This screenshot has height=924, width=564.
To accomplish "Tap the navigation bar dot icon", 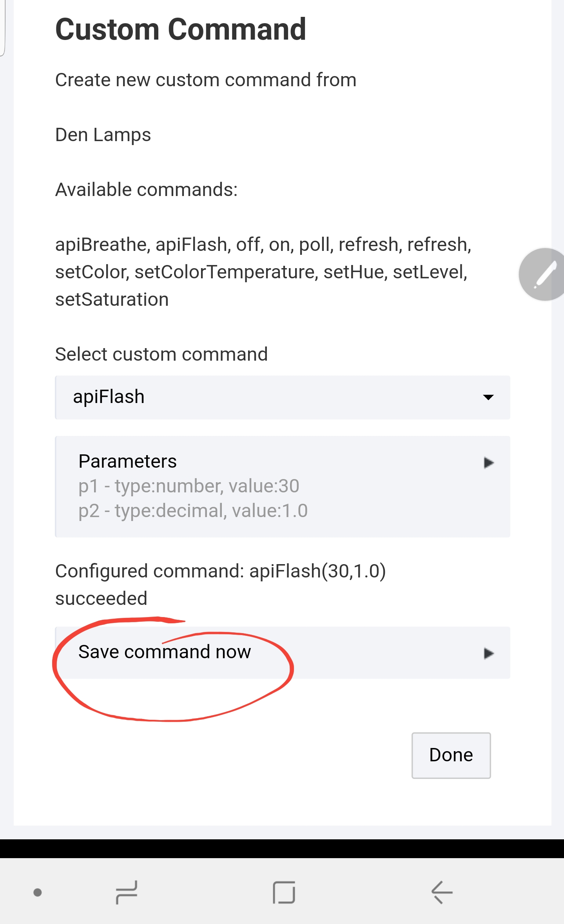I will click(x=38, y=893).
